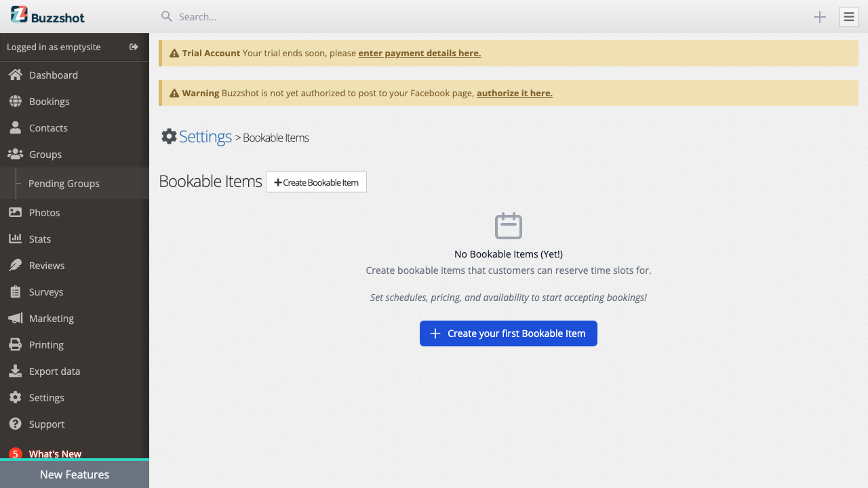Open the hamburger menu in the top right
868x488 pixels.
pos(848,17)
